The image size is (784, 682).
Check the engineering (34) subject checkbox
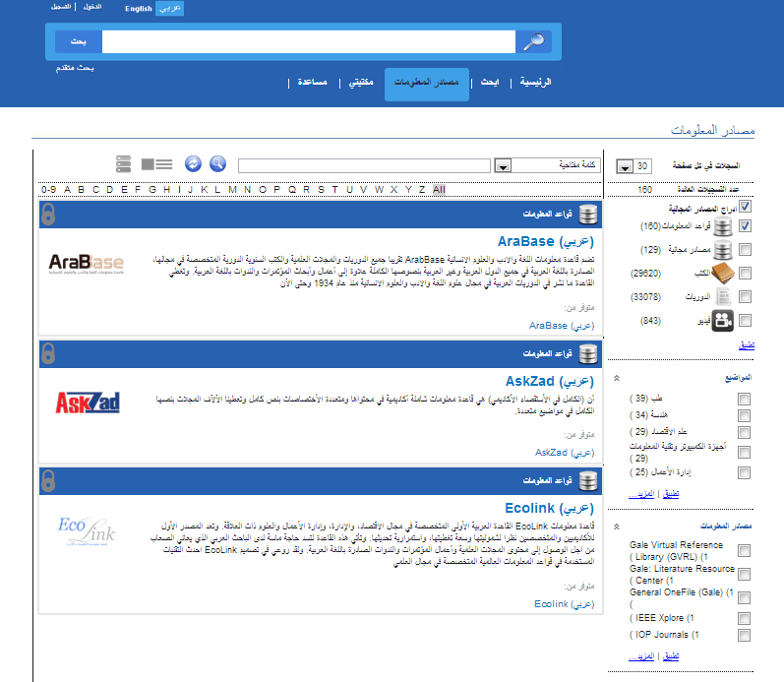pos(744,416)
